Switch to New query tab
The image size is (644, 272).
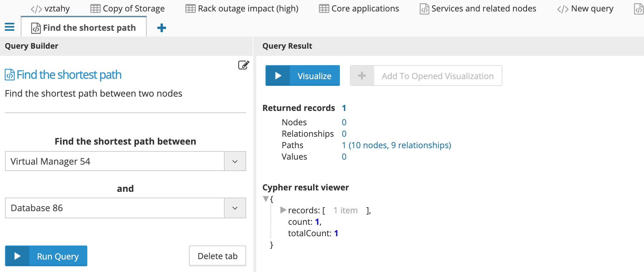(585, 9)
